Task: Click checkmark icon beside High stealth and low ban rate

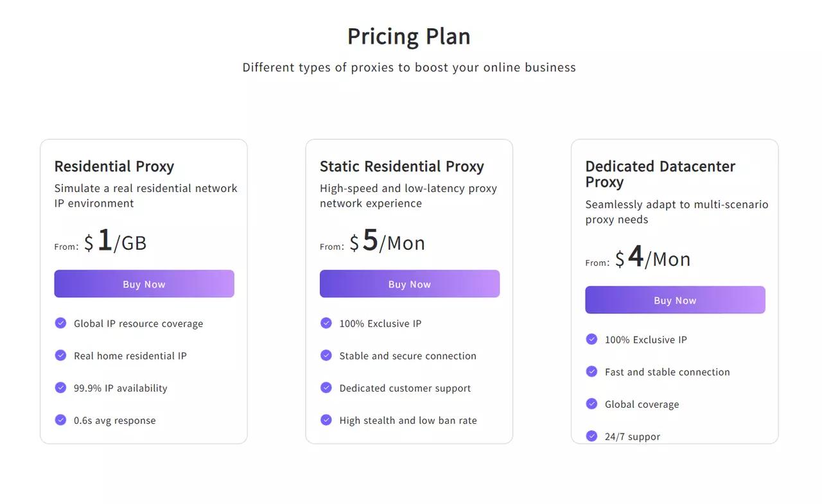Action: [326, 420]
